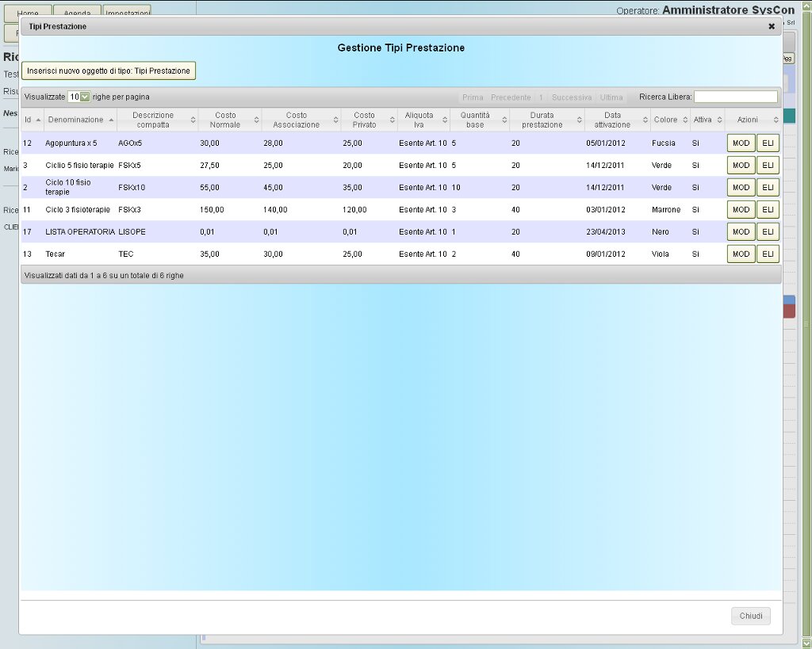Click the Chiudi button
This screenshot has height=649, width=812.
[750, 616]
